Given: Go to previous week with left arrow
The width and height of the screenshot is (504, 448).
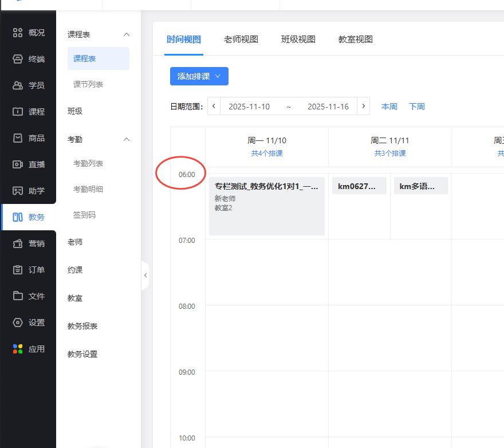Looking at the screenshot, I should pyautogui.click(x=214, y=107).
